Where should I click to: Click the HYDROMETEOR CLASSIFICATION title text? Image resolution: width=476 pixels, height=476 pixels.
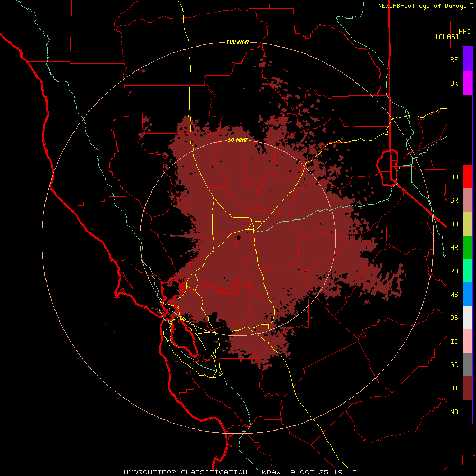click(186, 472)
